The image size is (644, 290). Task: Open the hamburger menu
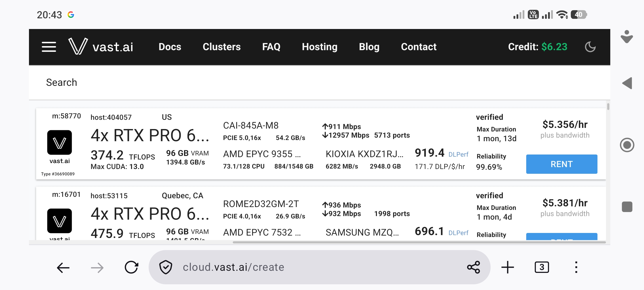coord(49,47)
